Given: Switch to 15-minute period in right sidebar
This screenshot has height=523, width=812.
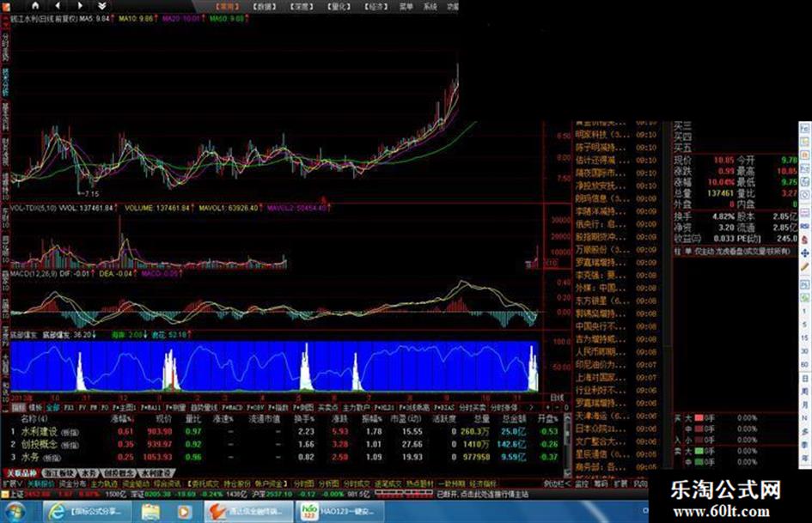Looking at the screenshot, I should click(x=805, y=338).
